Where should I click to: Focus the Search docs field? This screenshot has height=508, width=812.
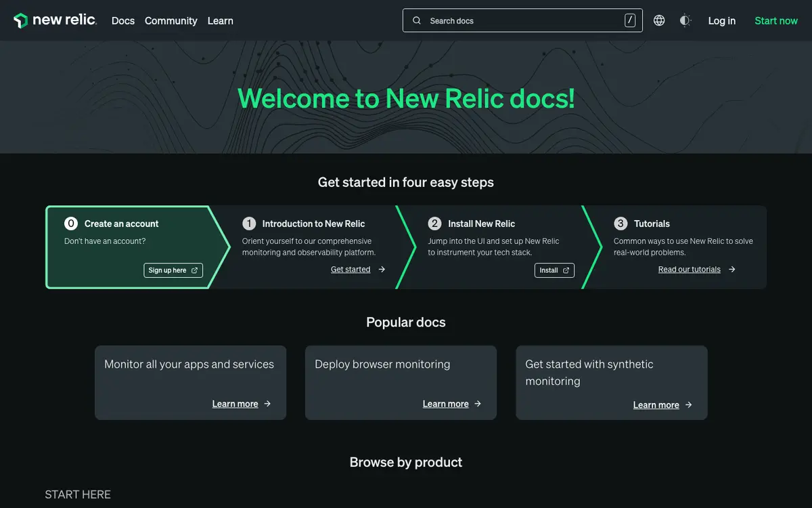522,20
